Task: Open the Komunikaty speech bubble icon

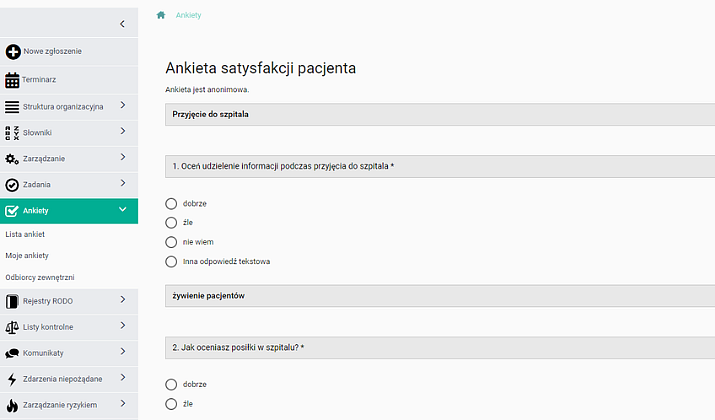Action: (12, 353)
